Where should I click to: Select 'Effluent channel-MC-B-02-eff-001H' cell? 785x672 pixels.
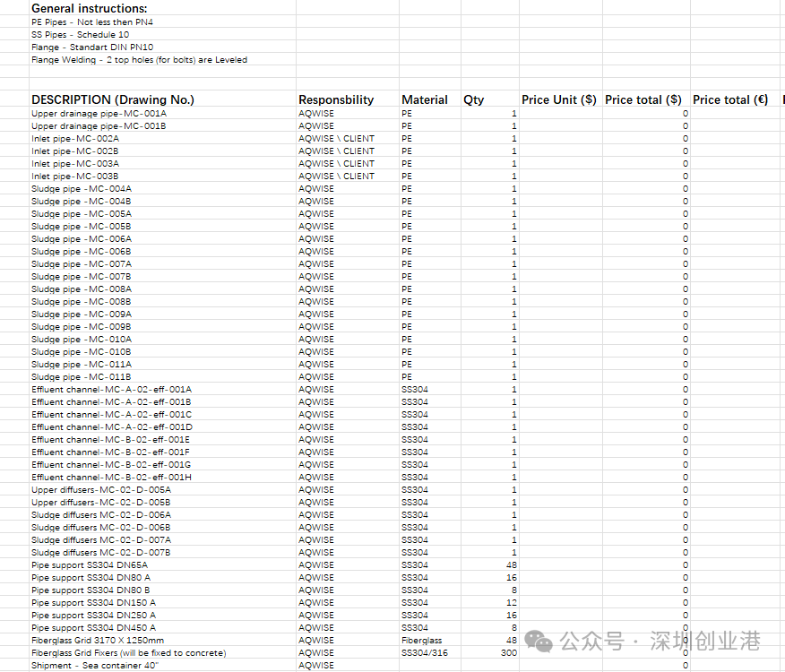point(162,477)
